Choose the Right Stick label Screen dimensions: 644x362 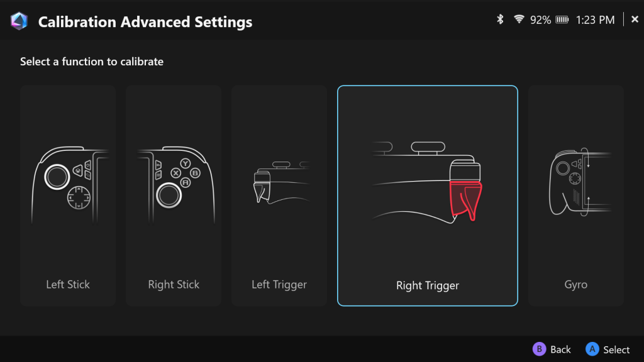(x=174, y=285)
